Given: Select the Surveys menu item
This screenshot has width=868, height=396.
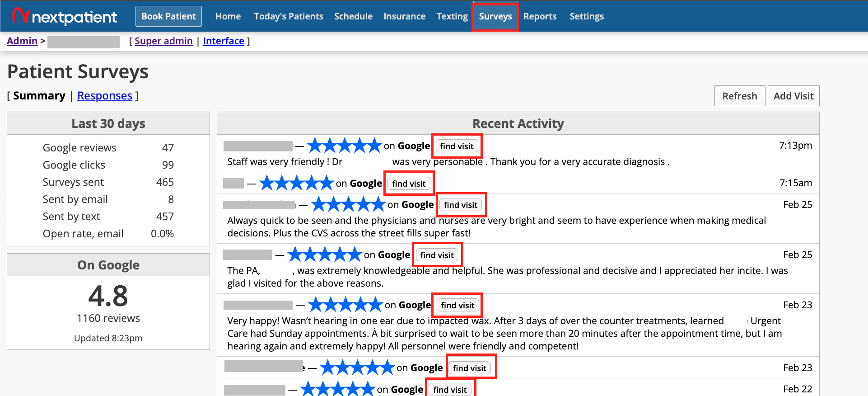Looking at the screenshot, I should click(495, 16).
